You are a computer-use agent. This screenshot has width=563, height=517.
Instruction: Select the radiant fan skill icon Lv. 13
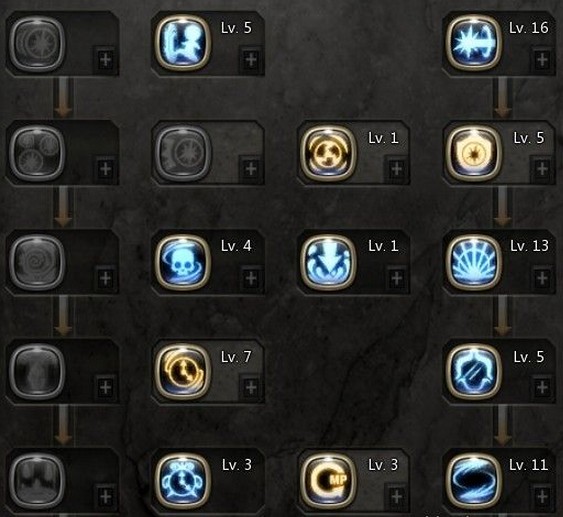(x=474, y=262)
